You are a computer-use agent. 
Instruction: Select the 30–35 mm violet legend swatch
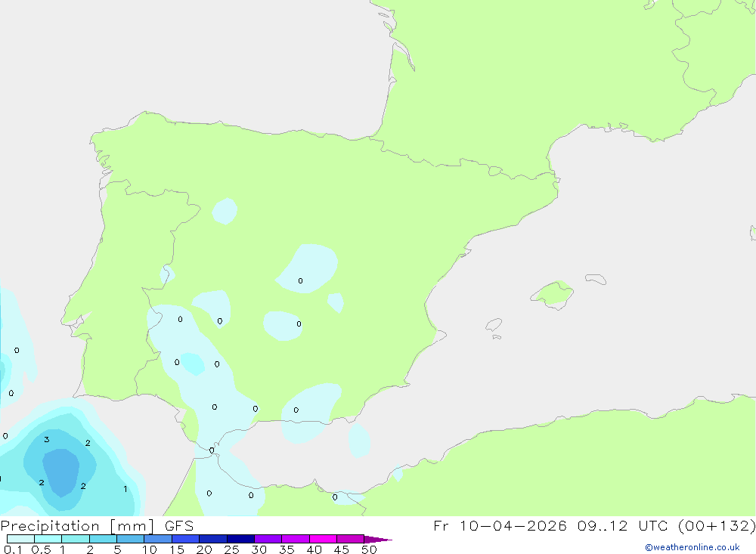tap(268, 539)
